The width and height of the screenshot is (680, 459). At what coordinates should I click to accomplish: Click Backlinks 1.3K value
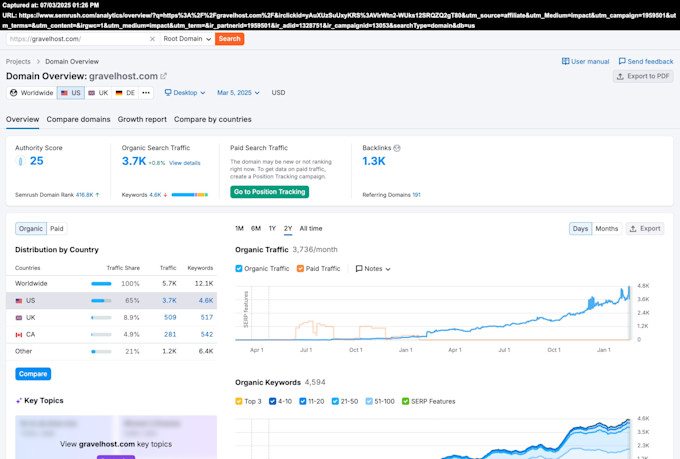[374, 161]
